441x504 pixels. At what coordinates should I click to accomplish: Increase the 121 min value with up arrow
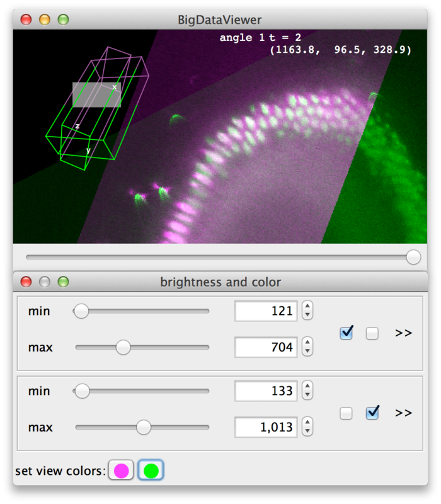(x=307, y=306)
